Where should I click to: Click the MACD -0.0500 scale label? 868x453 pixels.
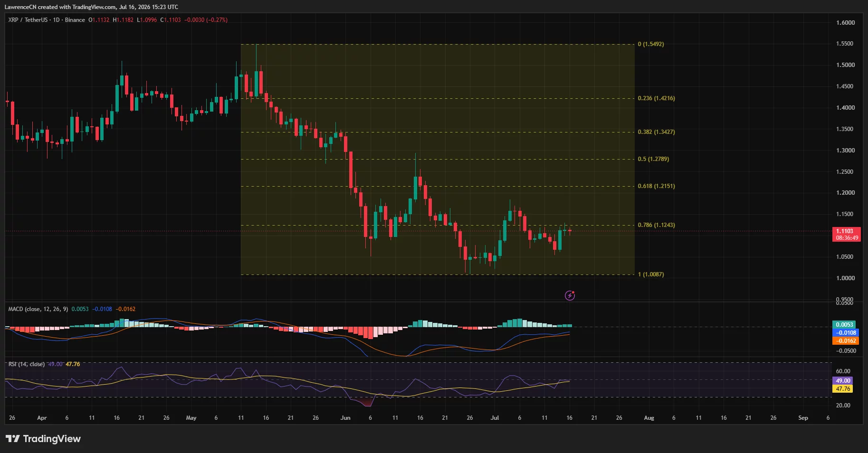point(846,351)
